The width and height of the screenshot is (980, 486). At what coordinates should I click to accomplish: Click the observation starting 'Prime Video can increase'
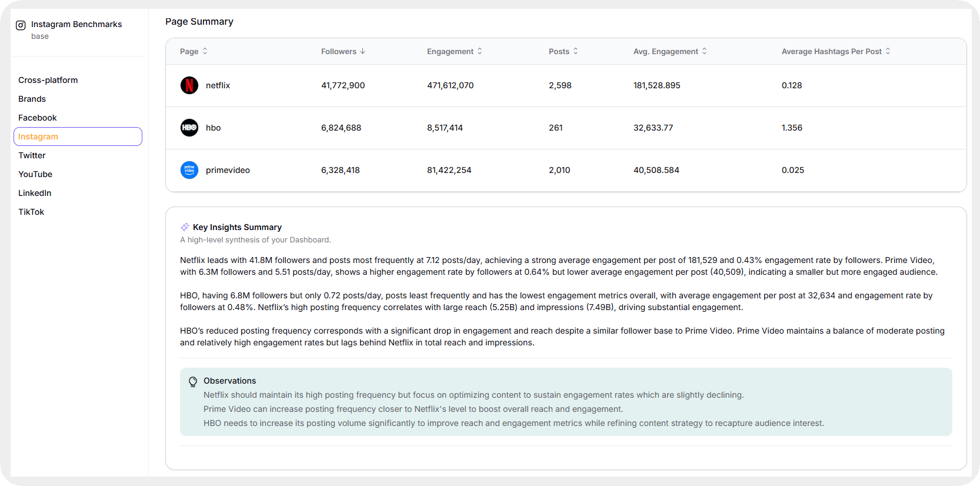pos(413,409)
